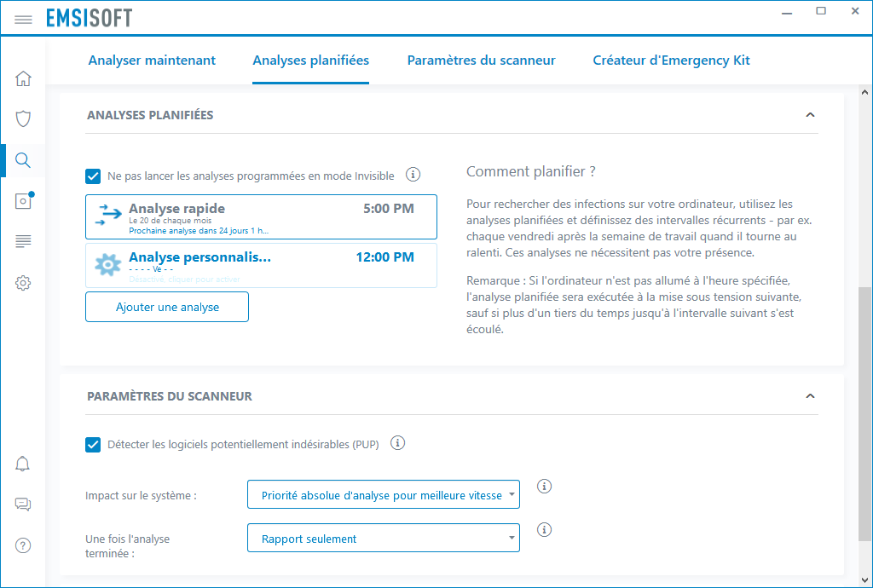The width and height of the screenshot is (873, 588).
Task: Click the 'Une fois l'analyse terminée :' label
Action: tap(128, 545)
